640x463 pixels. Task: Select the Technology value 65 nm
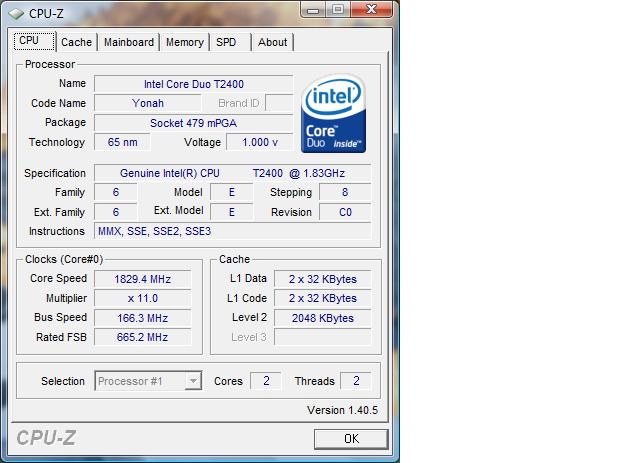tap(122, 142)
